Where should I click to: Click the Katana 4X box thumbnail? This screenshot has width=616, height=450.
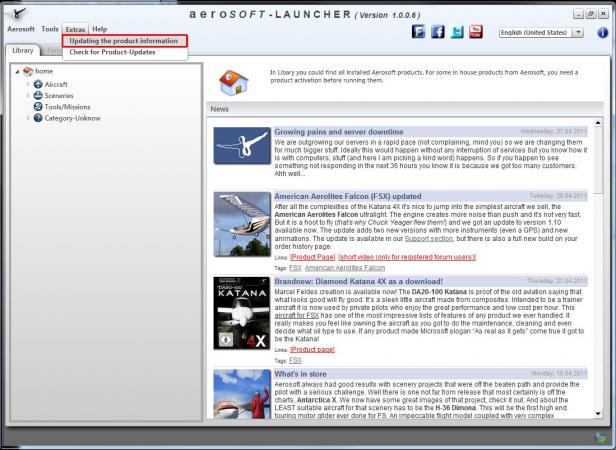pyautogui.click(x=242, y=313)
